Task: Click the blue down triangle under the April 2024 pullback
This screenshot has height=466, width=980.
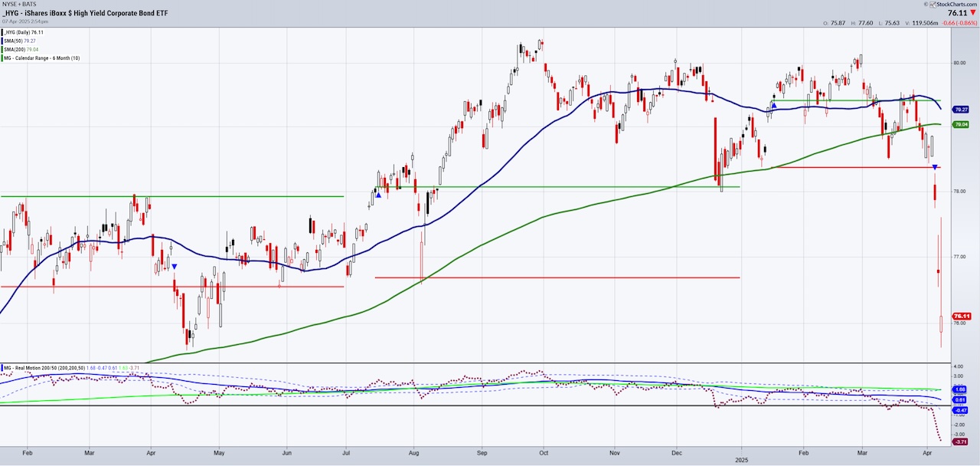Action: [173, 265]
